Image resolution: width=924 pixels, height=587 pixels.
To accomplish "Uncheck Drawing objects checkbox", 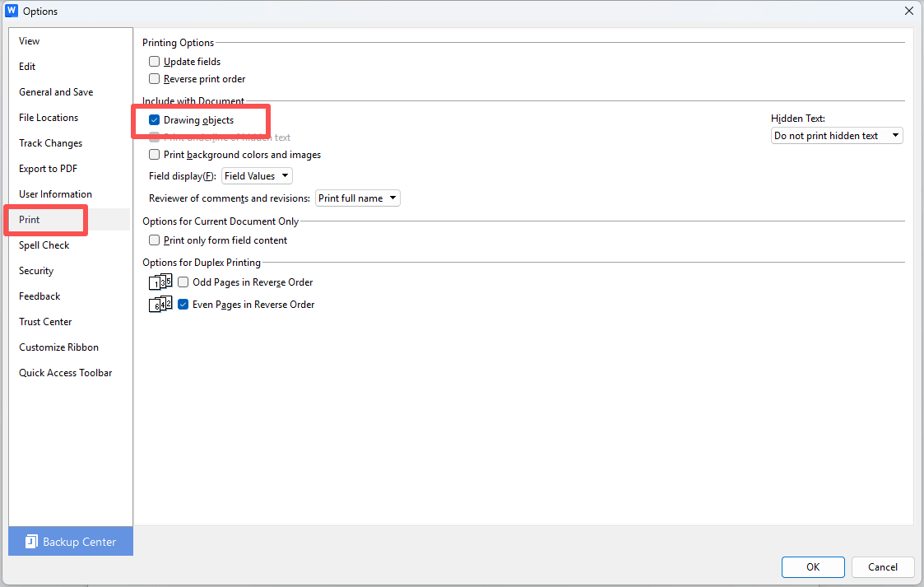I will pyautogui.click(x=155, y=120).
